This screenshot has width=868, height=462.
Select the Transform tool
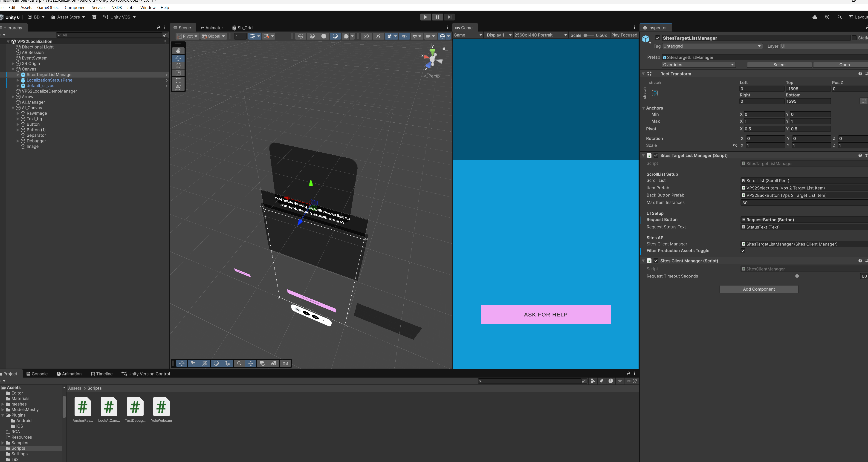coord(178,88)
